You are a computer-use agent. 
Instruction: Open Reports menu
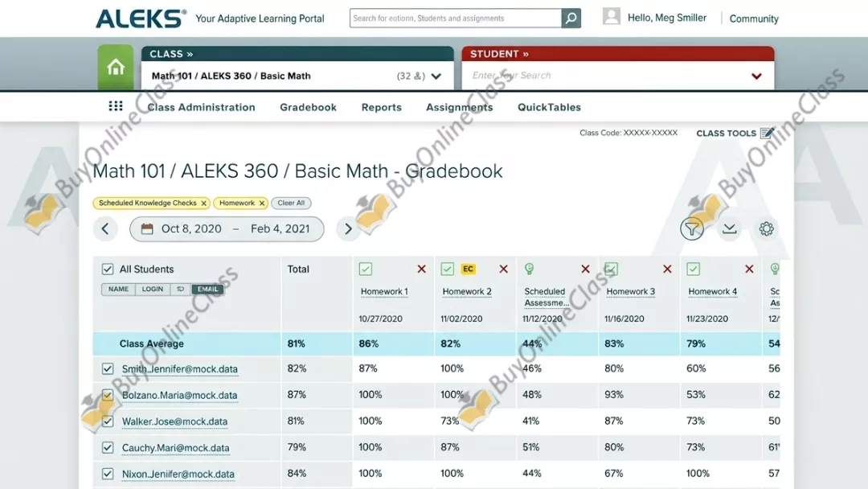pyautogui.click(x=382, y=108)
